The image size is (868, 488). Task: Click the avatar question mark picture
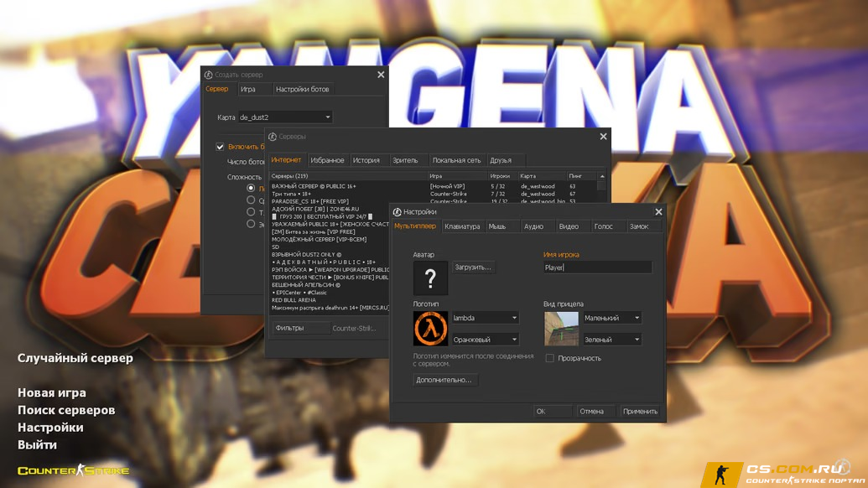point(430,278)
